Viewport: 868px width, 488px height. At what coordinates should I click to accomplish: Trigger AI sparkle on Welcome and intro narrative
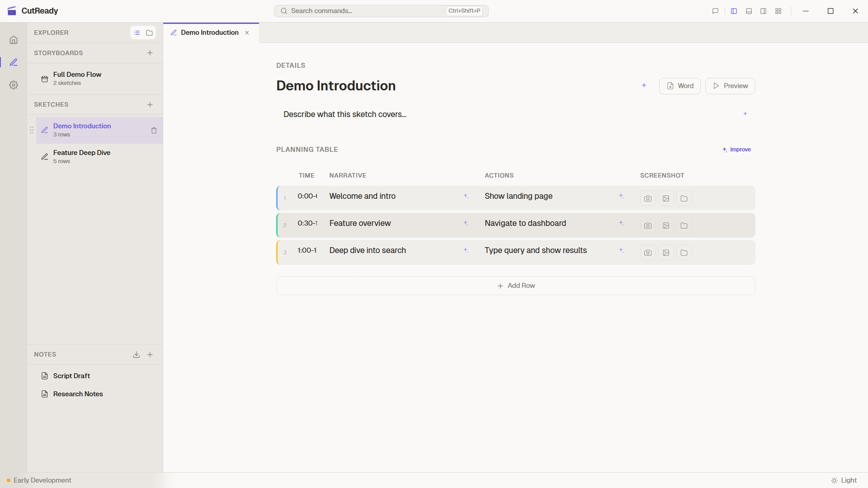coord(466,196)
